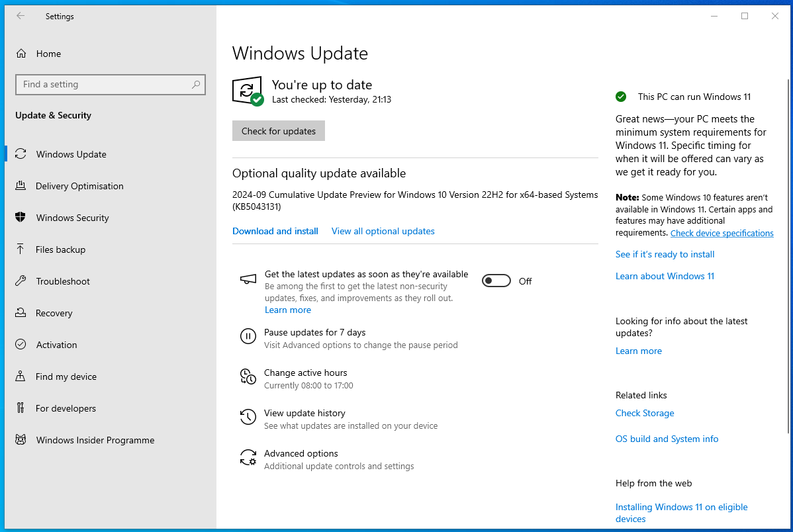Click the Windows Security shield icon
This screenshot has height=532, width=793.
point(21,218)
